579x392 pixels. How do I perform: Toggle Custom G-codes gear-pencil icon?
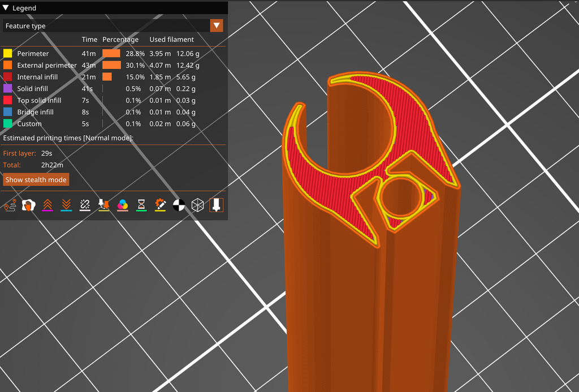(160, 205)
